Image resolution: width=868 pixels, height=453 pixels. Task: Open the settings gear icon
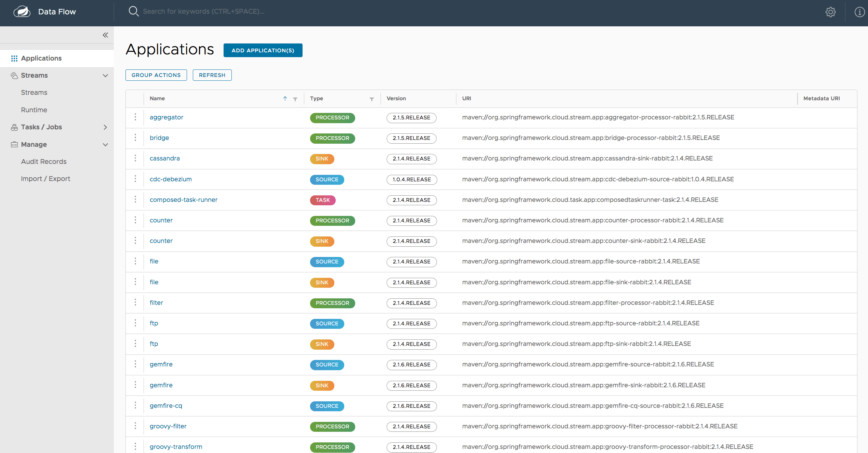[x=831, y=12]
